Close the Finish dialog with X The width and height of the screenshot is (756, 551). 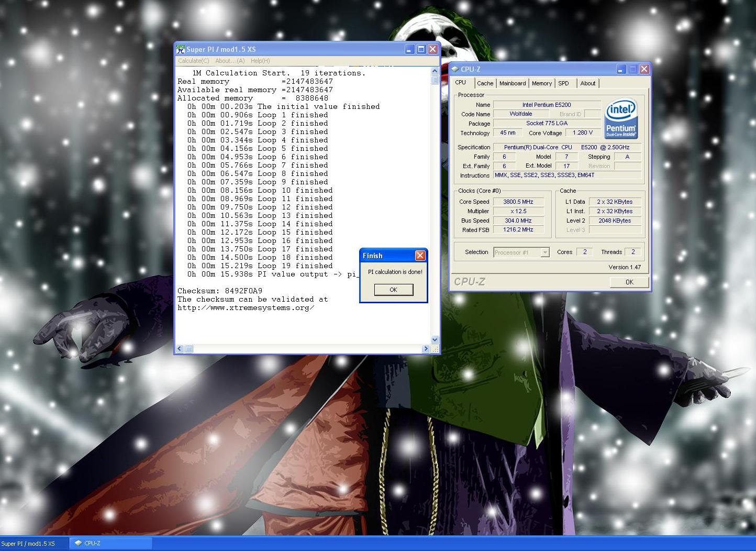(420, 256)
